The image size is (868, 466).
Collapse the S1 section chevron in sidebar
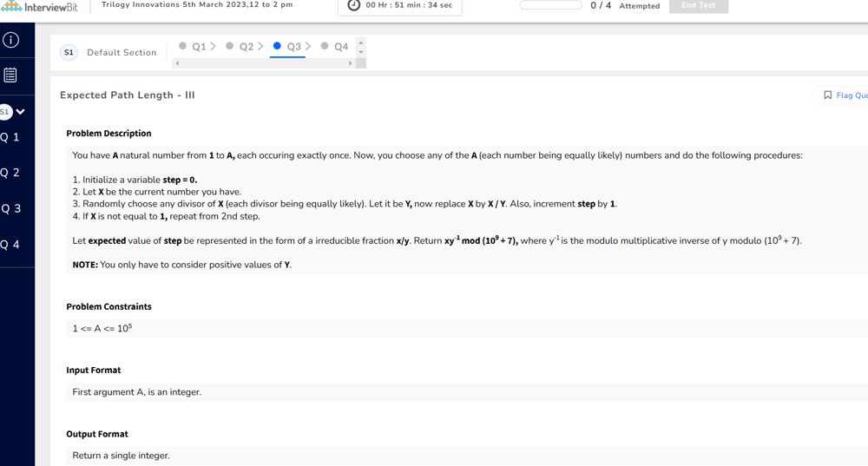point(20,112)
